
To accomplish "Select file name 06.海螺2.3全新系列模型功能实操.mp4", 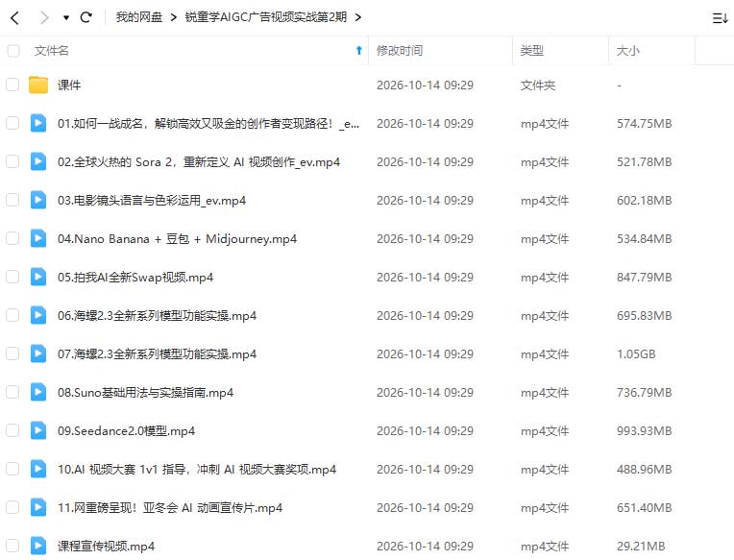I will pos(157,315).
